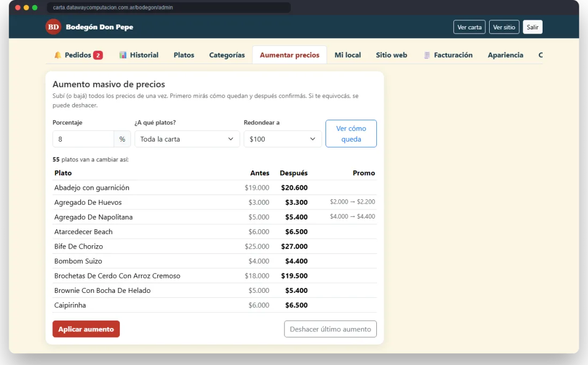Screen dimensions: 588x365
Task: Apply the increase with Aplicar aumento
Action: [x=86, y=329]
